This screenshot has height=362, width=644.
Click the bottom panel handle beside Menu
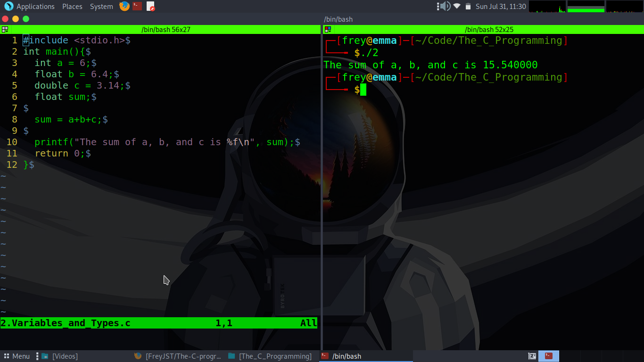tap(37, 356)
